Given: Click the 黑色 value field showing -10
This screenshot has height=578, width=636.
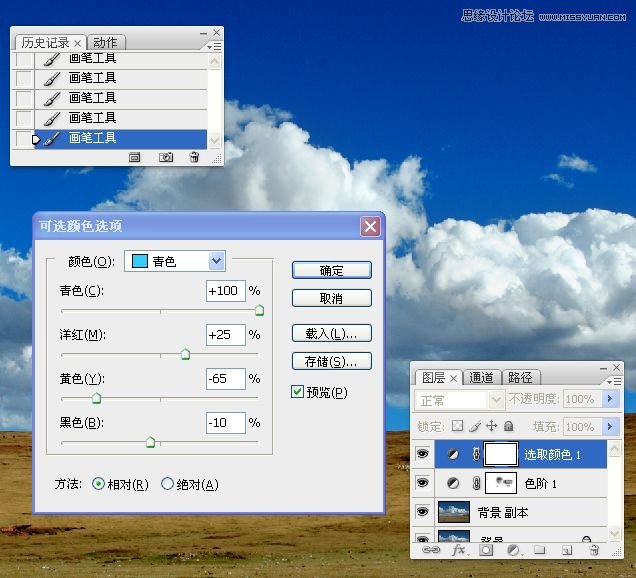Looking at the screenshot, I should tap(226, 423).
